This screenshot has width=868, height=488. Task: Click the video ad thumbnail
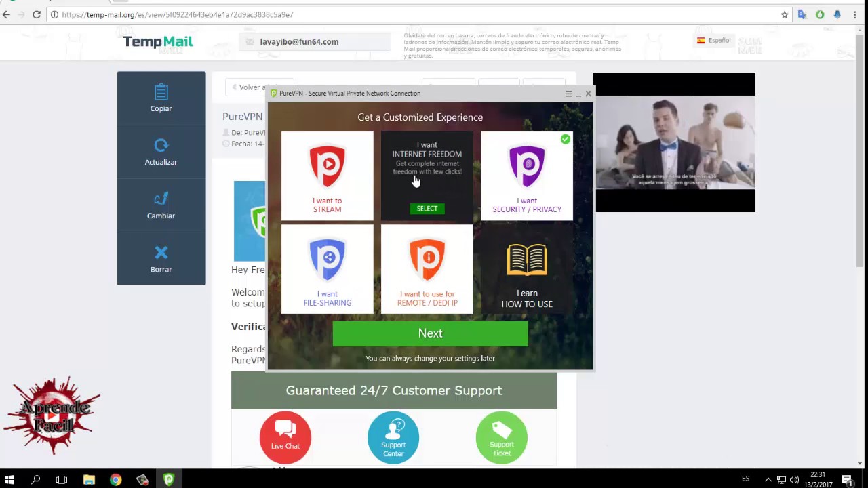coord(675,142)
